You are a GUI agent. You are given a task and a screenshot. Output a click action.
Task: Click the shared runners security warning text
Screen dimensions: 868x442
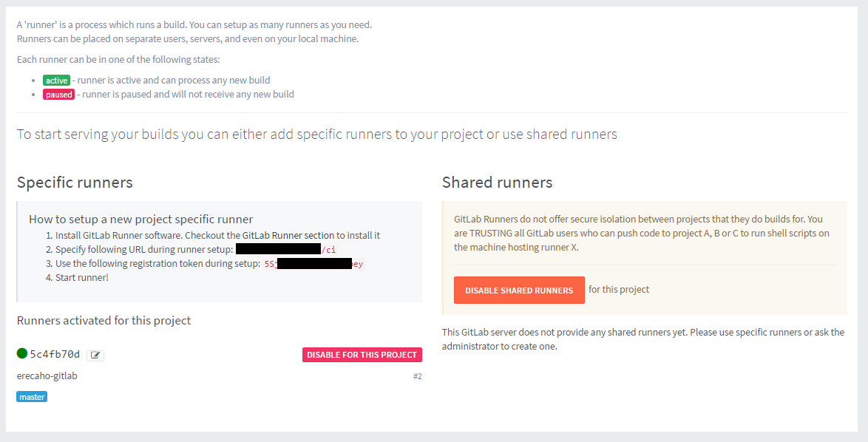[638, 233]
